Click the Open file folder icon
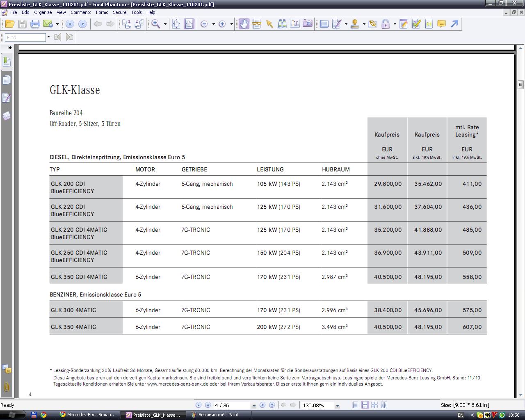525x420 pixels. (9, 24)
